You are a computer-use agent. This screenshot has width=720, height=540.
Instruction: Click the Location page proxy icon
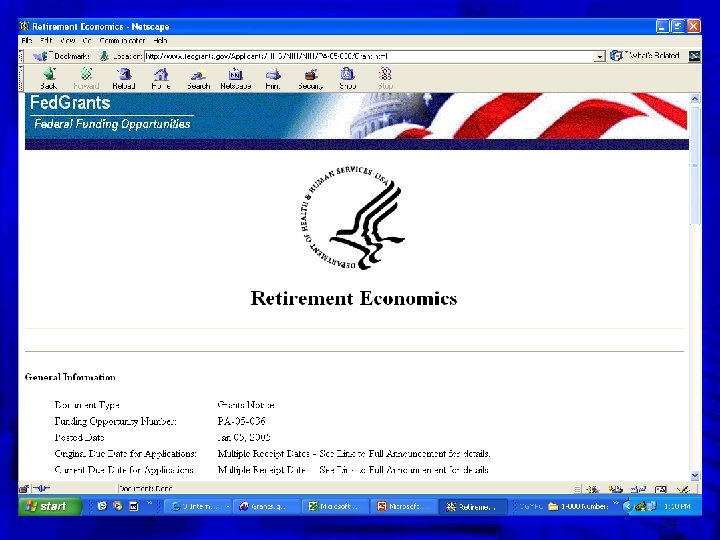click(104, 56)
